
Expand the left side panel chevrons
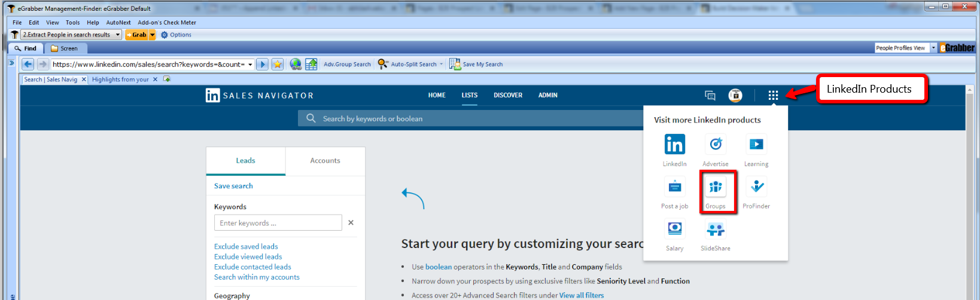tap(11, 62)
